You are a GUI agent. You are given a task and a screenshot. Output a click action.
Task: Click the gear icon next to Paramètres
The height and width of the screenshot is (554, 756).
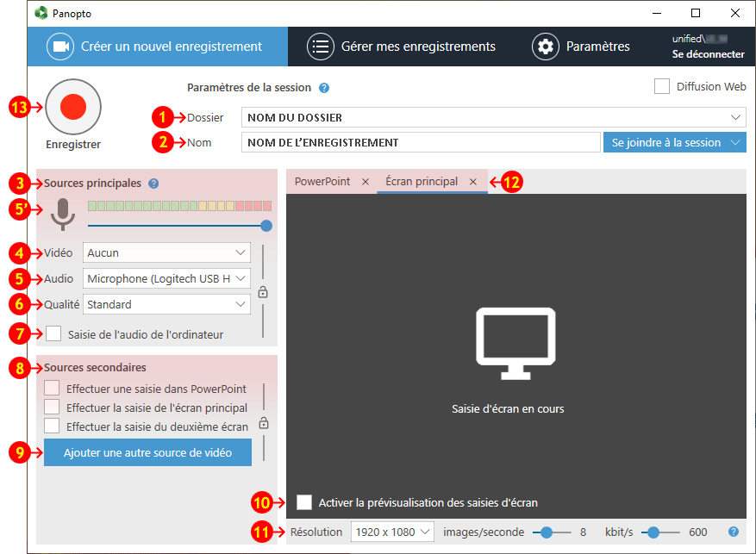coord(546,47)
